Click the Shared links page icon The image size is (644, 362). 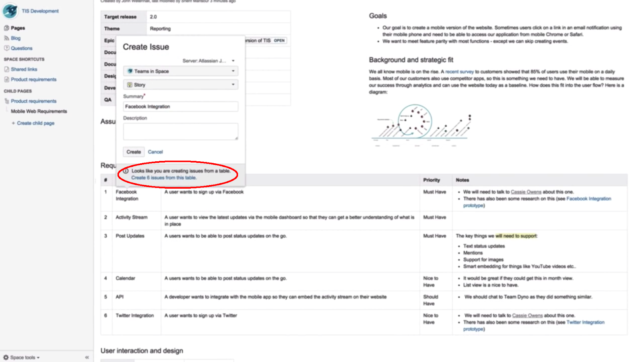[6, 69]
